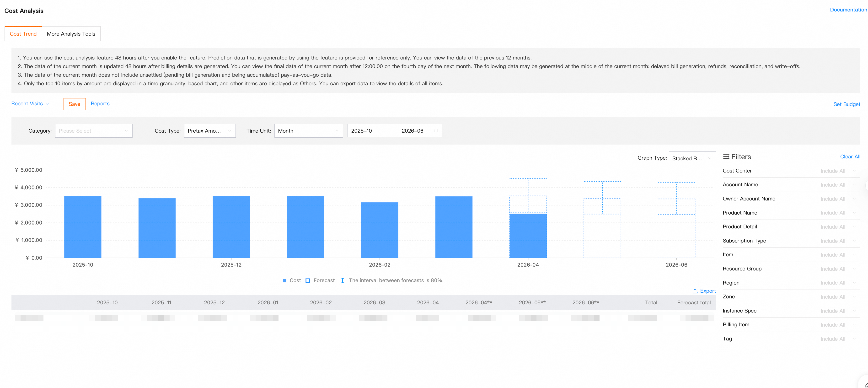Open the Graph Type dropdown

[x=692, y=158]
